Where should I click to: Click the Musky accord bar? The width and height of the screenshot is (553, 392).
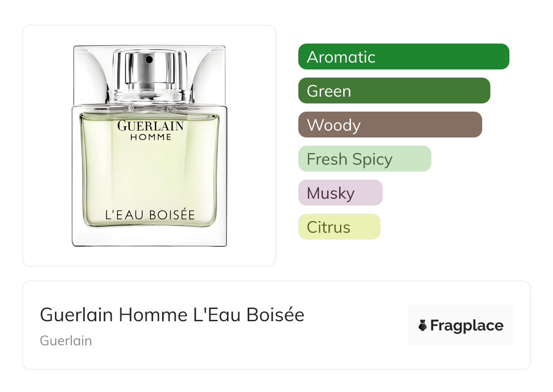tap(340, 193)
